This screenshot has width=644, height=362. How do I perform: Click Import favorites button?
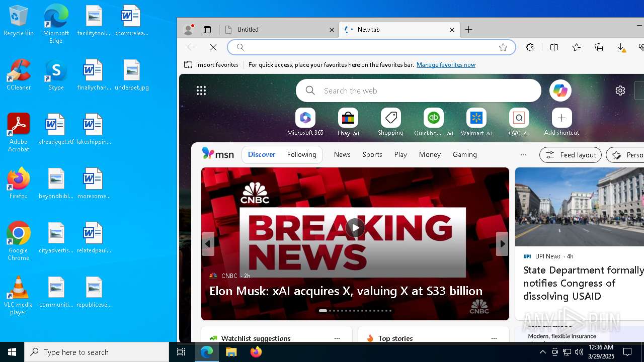click(211, 65)
